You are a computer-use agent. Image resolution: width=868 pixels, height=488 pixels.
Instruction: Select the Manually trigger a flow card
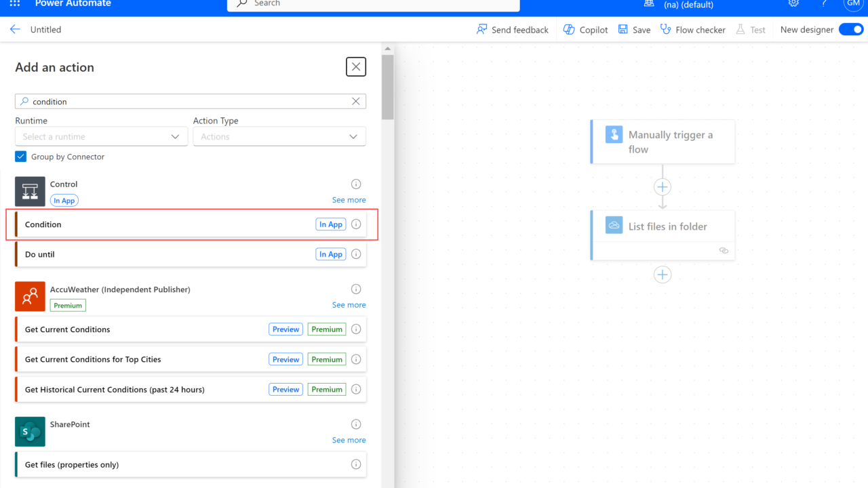click(x=663, y=142)
